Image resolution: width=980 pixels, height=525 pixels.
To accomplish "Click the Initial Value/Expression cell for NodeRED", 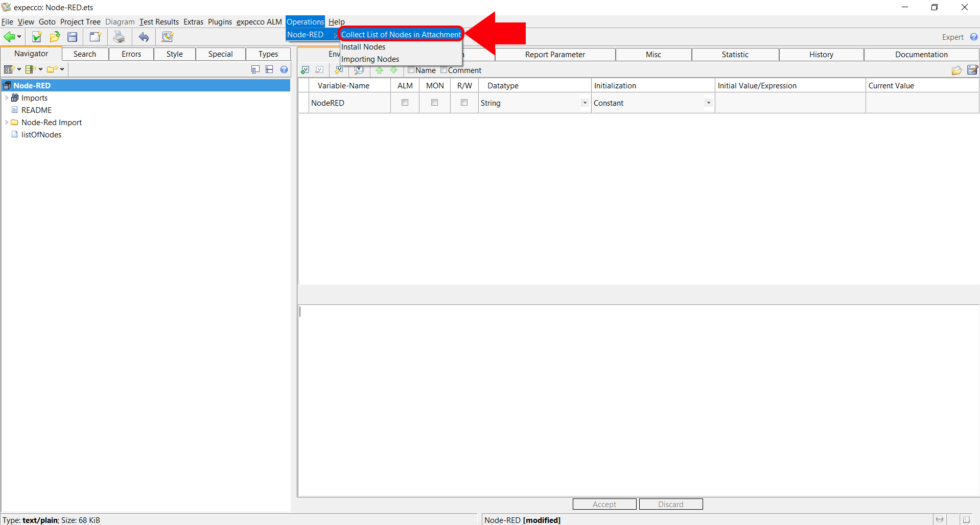I will tap(789, 103).
